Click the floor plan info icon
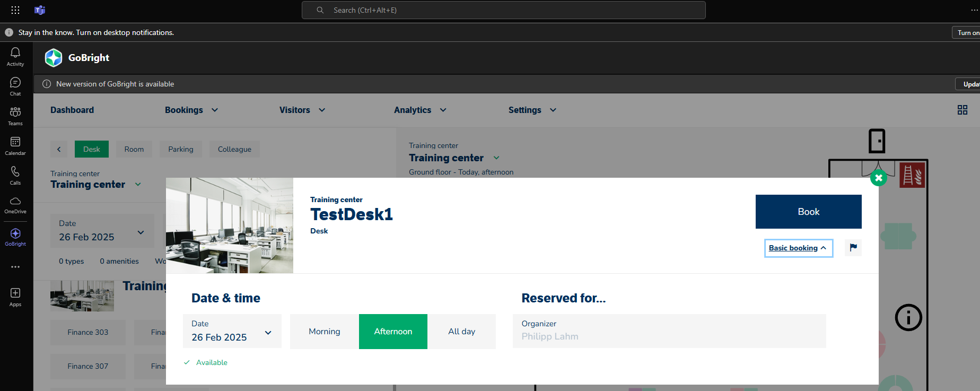The image size is (980, 391). 908,318
